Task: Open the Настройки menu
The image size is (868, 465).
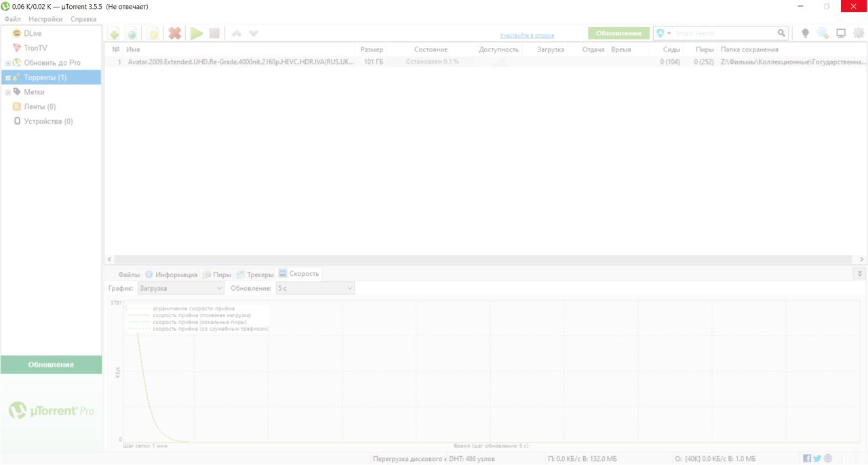Action: coord(45,19)
